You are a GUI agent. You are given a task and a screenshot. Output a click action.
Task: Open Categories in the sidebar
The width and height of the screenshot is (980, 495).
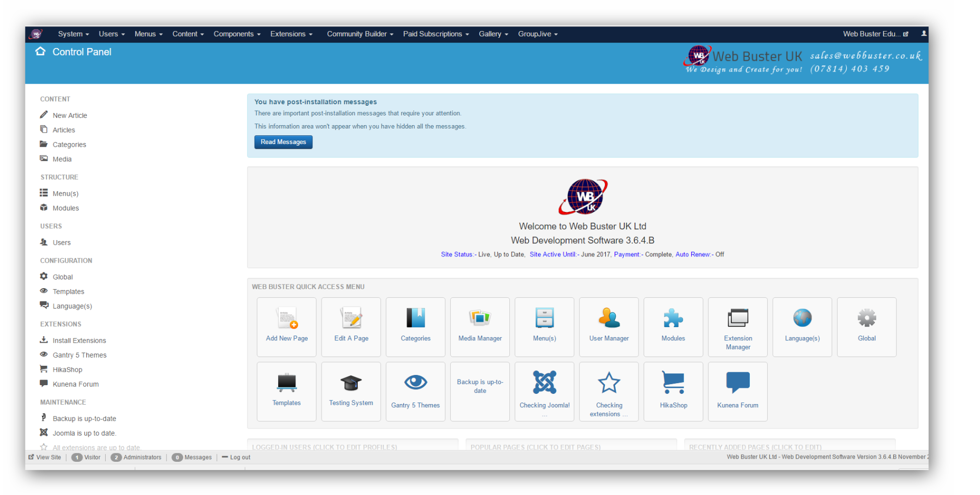[69, 145]
